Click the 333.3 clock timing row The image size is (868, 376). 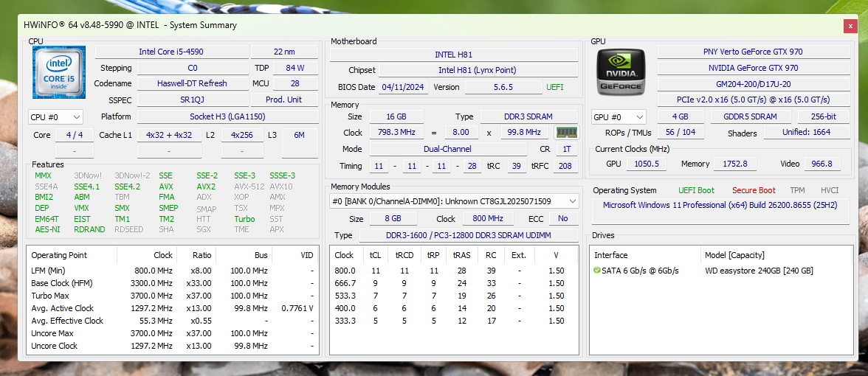pyautogui.click(x=454, y=321)
